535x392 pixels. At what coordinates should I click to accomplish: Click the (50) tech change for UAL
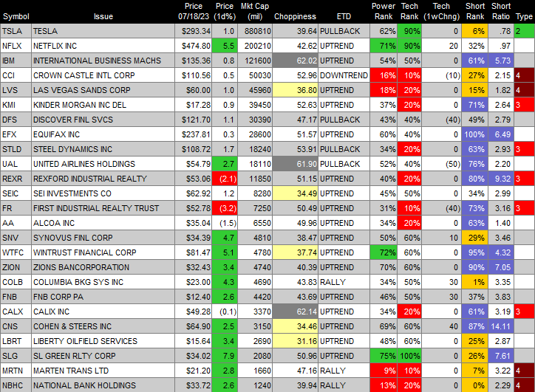tap(441, 164)
